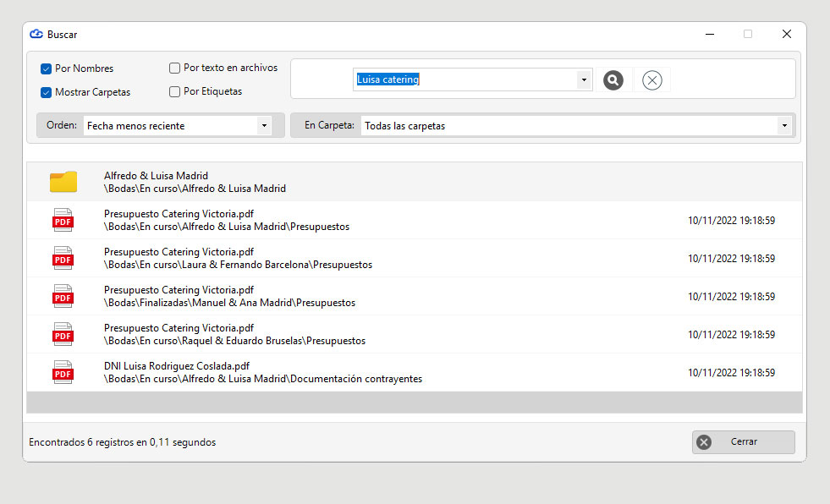Image resolution: width=830 pixels, height=504 pixels.
Task: Disable the Mostrar Carpetas checkbox
Action: (x=46, y=92)
